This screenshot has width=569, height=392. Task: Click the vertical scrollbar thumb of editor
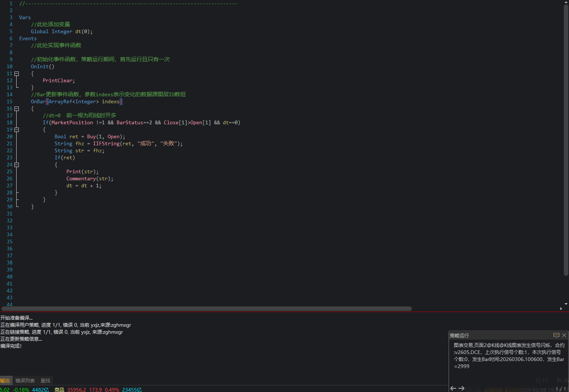566,140
